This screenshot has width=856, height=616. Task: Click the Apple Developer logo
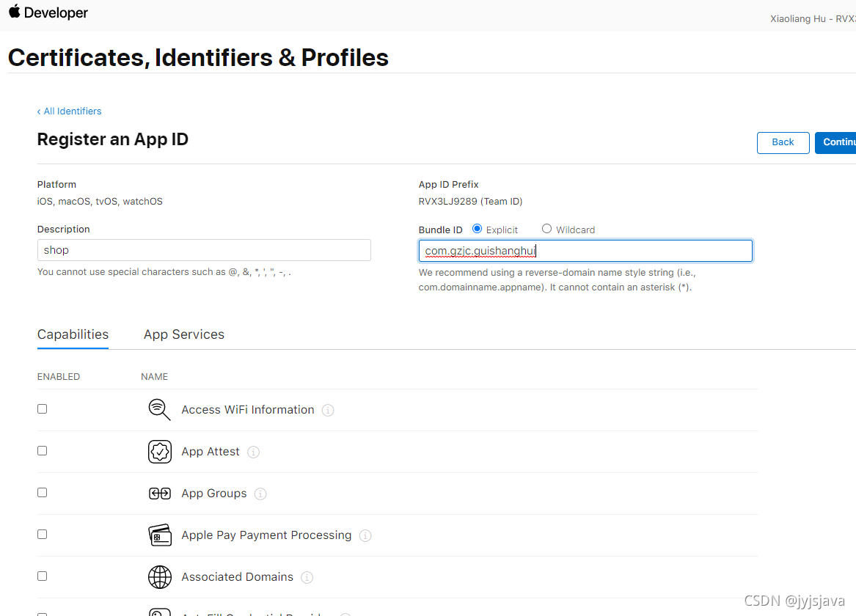coord(48,12)
